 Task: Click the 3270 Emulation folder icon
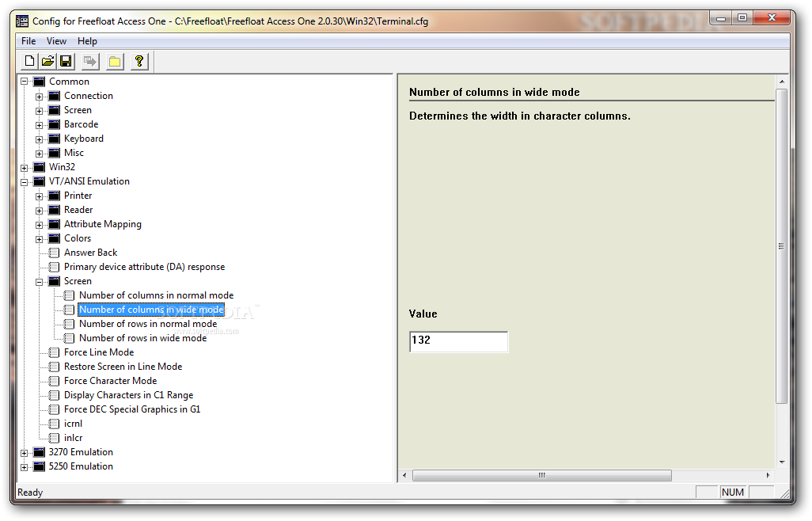[39, 452]
